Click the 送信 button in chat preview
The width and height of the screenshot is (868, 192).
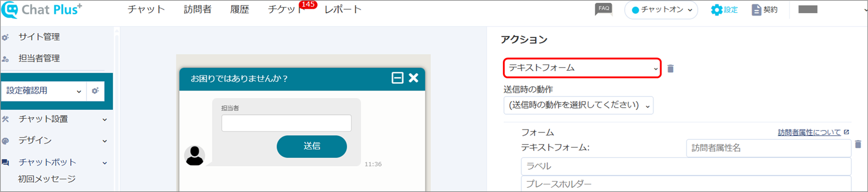coord(312,146)
